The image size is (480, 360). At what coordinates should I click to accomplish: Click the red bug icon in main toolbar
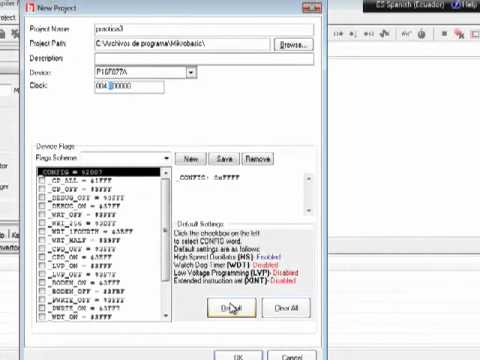(459, 34)
